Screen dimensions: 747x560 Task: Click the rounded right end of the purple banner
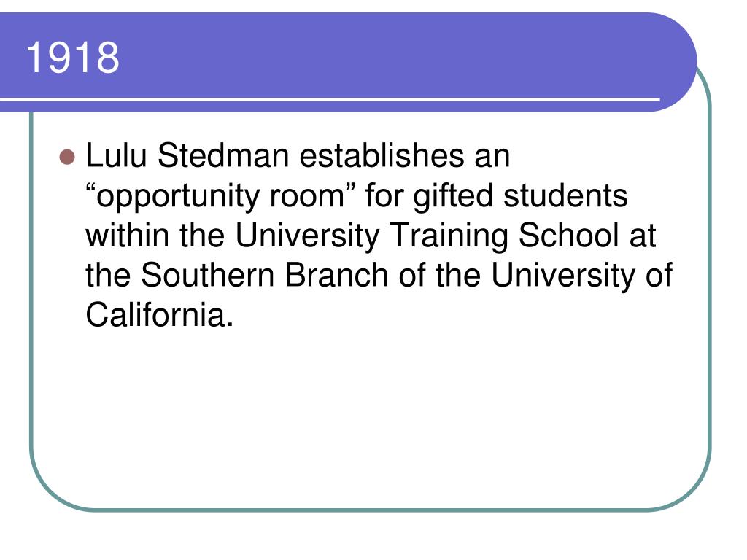pyautogui.click(x=676, y=62)
